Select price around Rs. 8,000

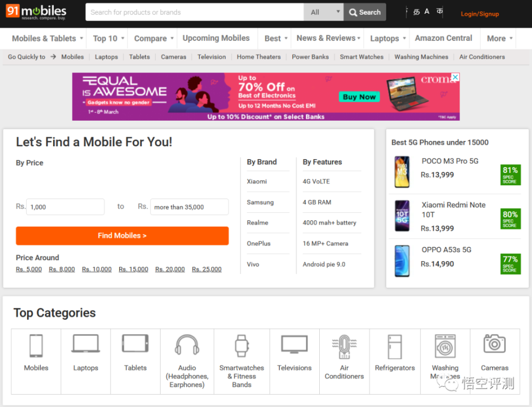62,269
